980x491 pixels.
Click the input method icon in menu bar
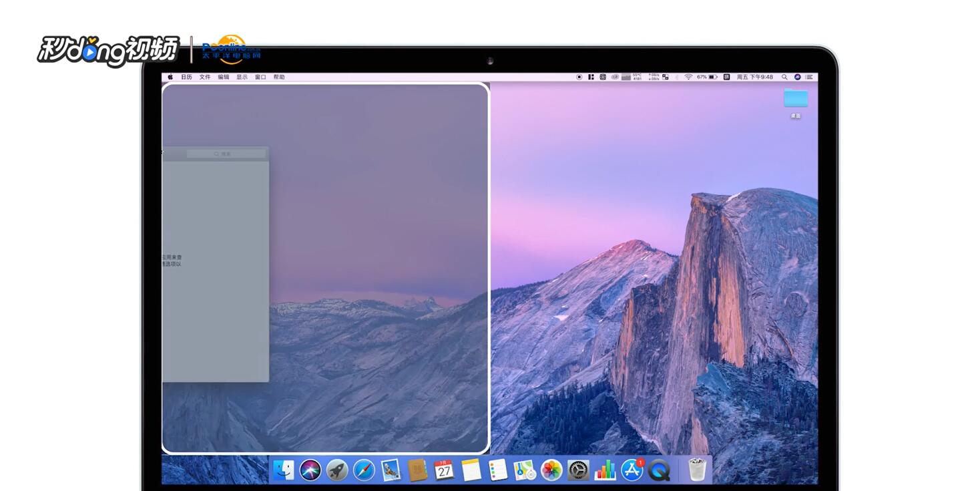click(x=726, y=77)
